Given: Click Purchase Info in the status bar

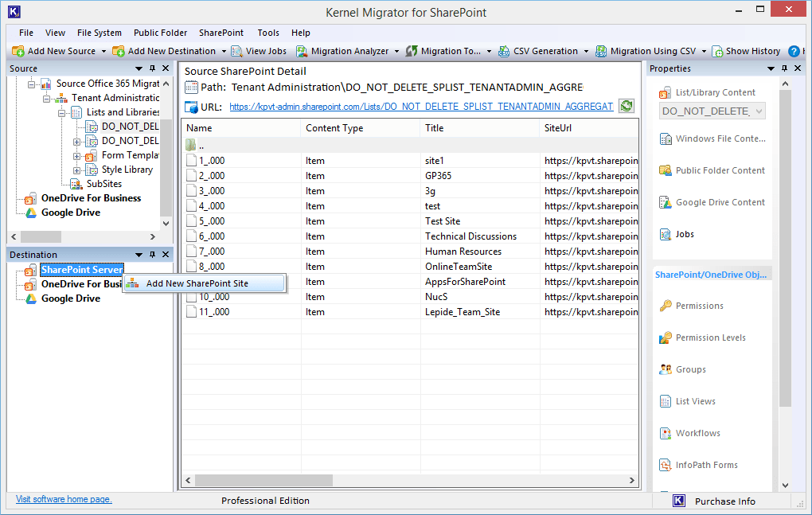Looking at the screenshot, I should pos(725,501).
